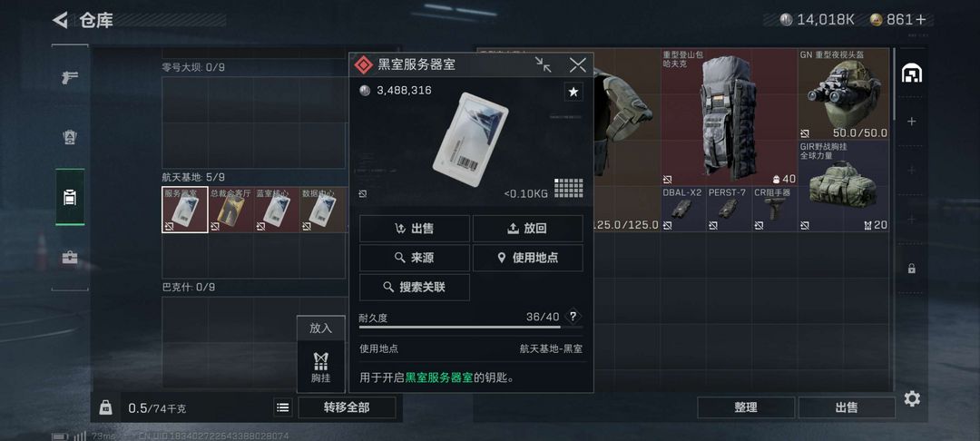Open the toolbox category in sidebar
Image resolution: width=980 pixels, height=441 pixels.
70,258
